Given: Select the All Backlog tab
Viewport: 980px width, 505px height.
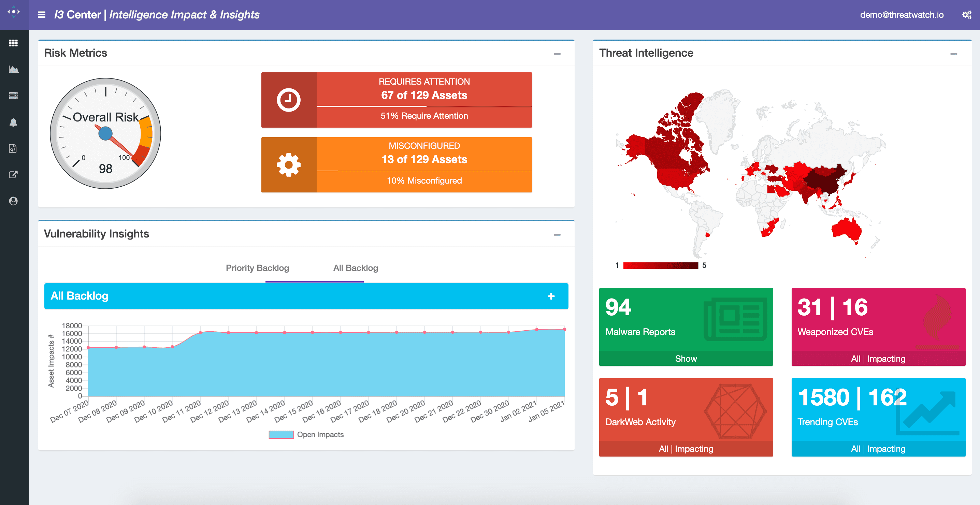Looking at the screenshot, I should (x=355, y=268).
